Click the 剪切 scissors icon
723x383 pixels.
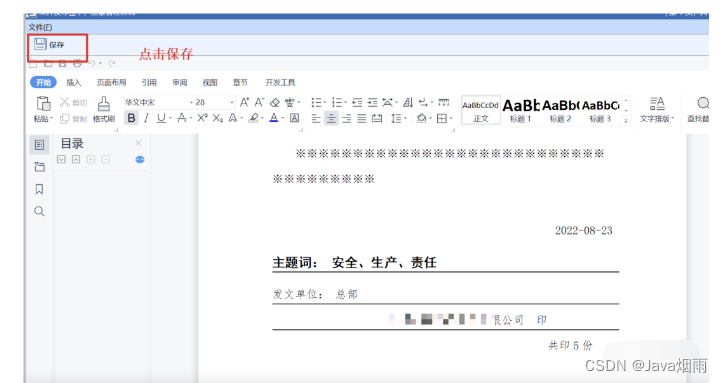coord(65,102)
